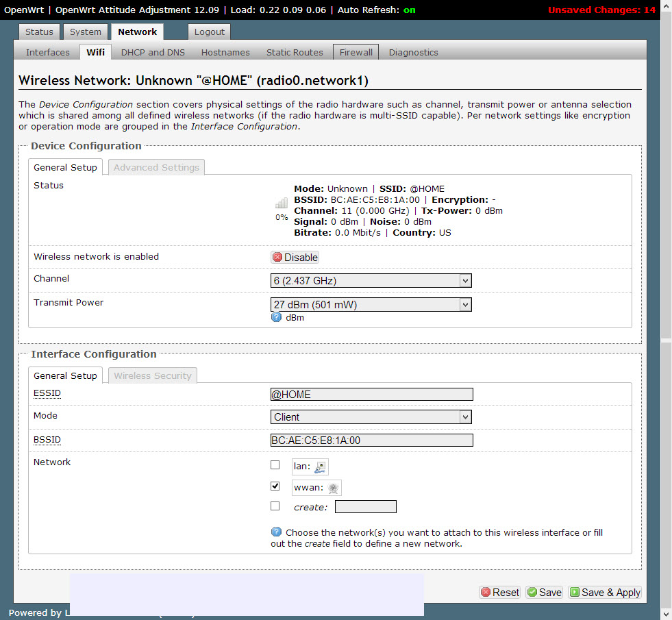Viewport: 672px width, 620px height.
Task: Open the Hostnames subtab
Action: click(225, 52)
